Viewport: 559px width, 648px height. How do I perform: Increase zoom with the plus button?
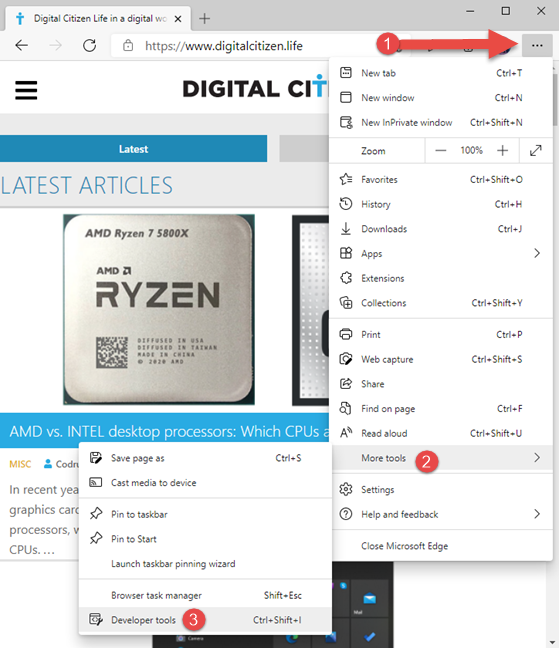coord(502,150)
